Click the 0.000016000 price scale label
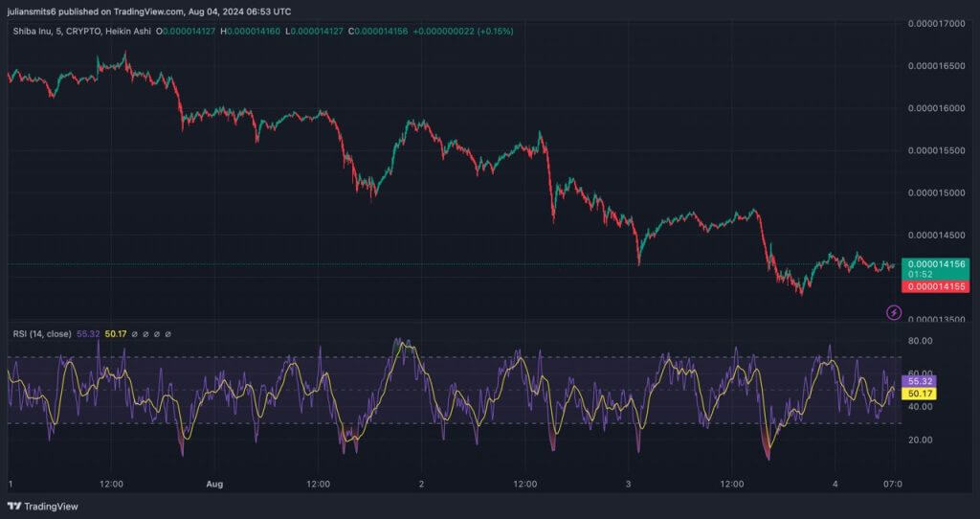980x519 pixels. [936, 108]
